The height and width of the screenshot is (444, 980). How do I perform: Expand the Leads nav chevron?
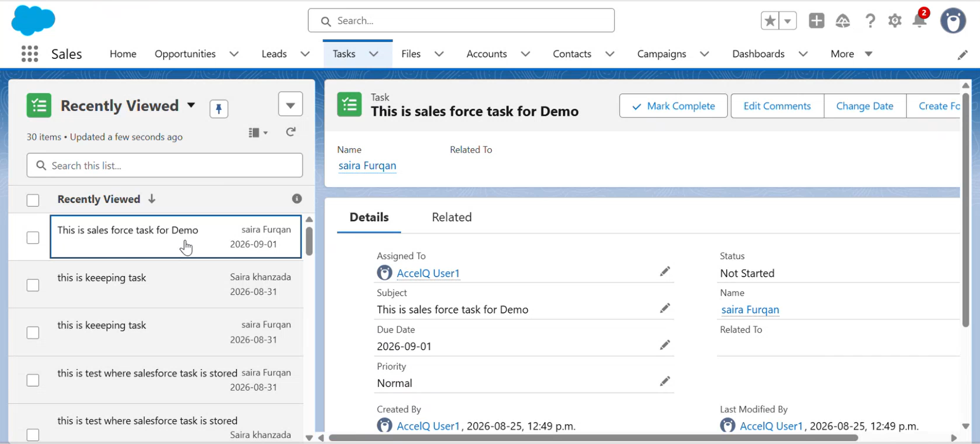point(305,54)
